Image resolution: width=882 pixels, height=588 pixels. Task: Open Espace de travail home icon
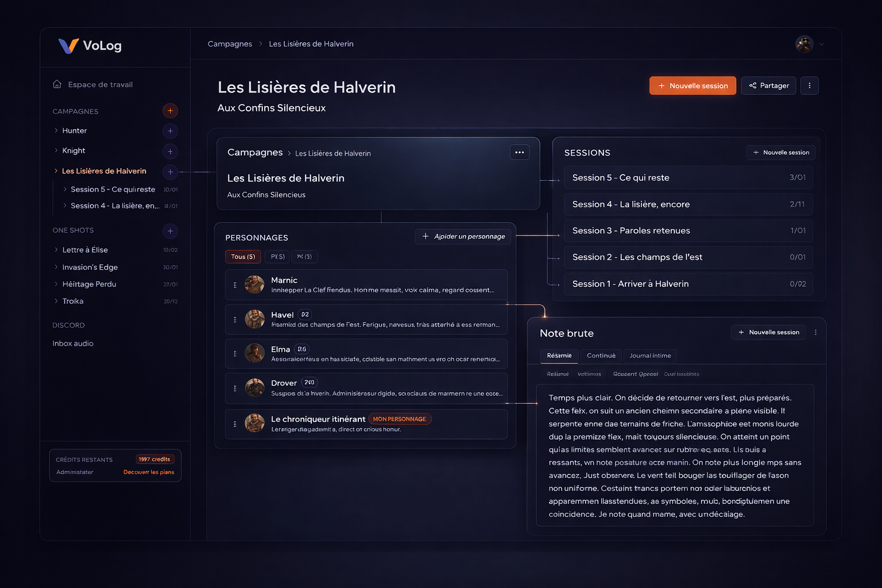click(x=57, y=84)
